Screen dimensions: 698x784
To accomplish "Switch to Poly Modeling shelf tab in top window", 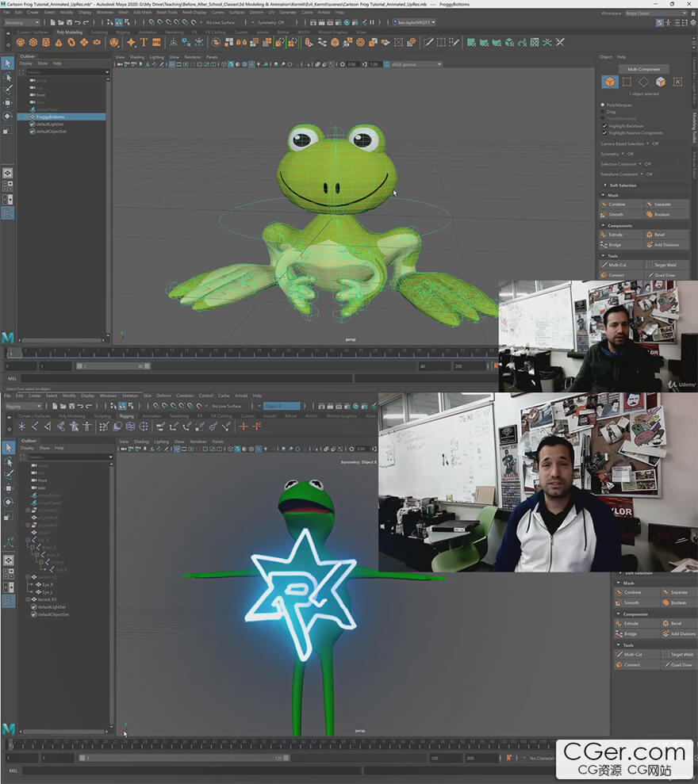I will [x=70, y=32].
